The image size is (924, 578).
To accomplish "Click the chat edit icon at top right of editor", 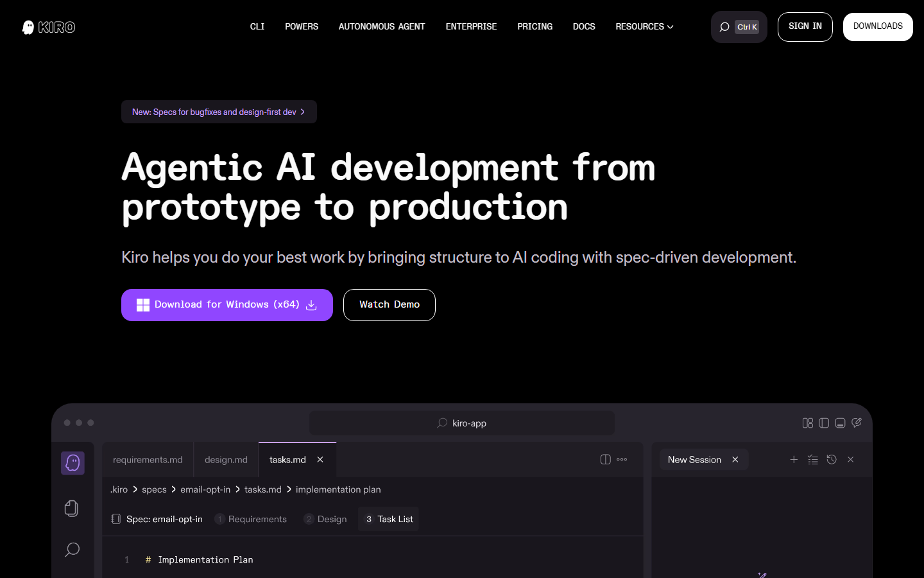I will pyautogui.click(x=857, y=423).
